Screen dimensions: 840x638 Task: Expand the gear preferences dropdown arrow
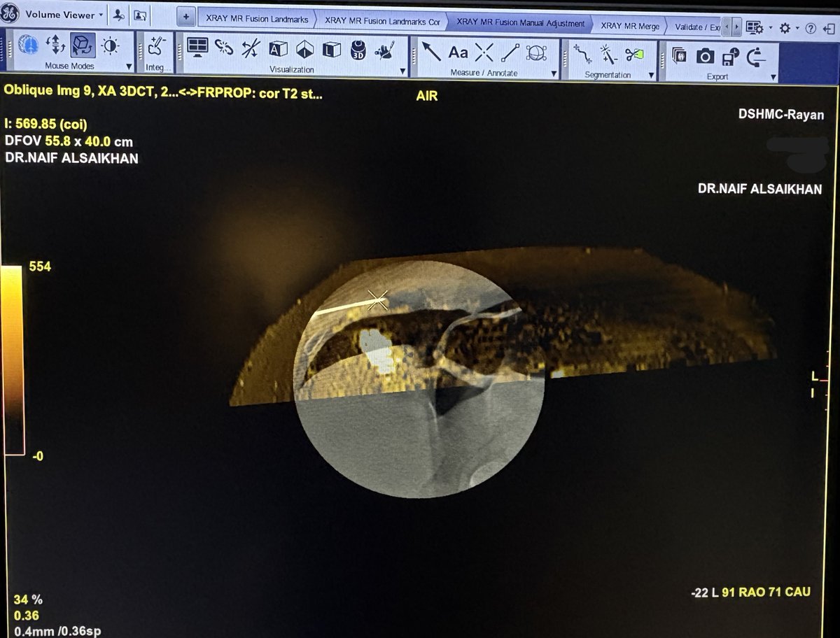click(799, 29)
